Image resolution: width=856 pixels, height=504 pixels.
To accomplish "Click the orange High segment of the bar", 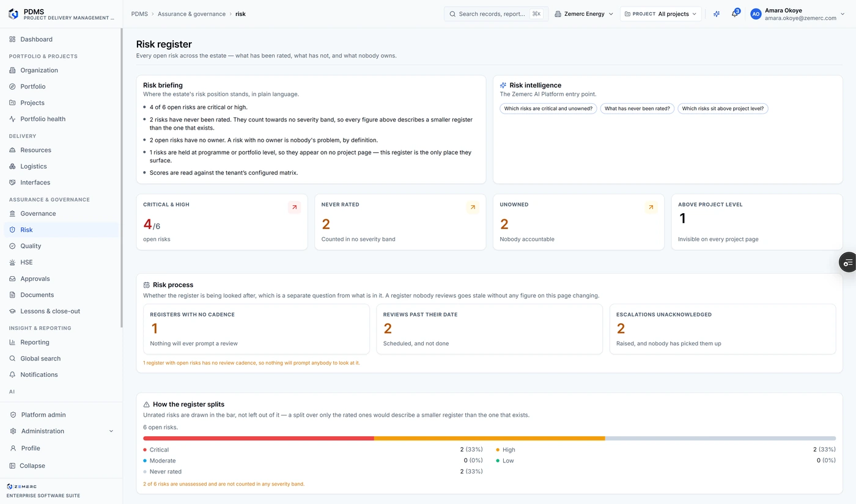I will click(x=490, y=438).
